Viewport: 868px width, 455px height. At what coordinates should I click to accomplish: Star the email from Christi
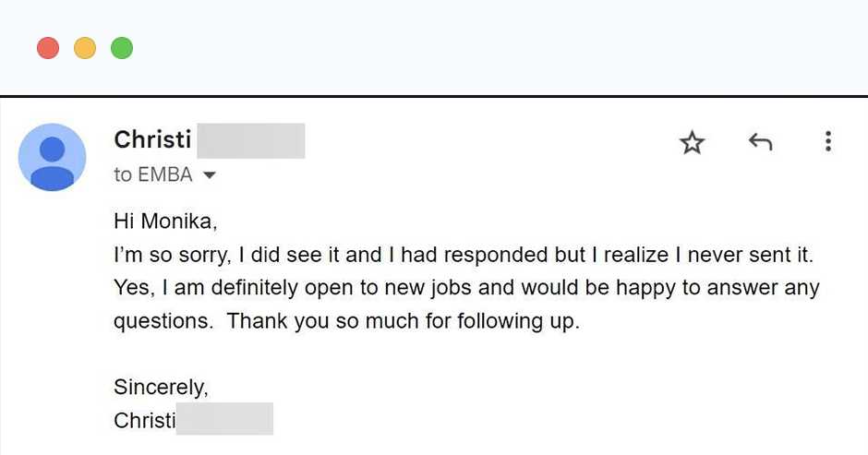[x=692, y=142]
